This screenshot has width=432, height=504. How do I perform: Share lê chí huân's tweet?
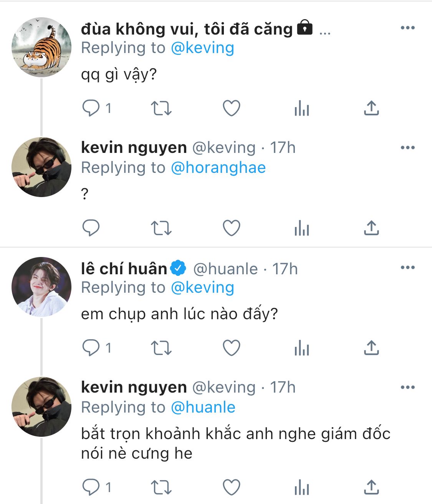[371, 348]
